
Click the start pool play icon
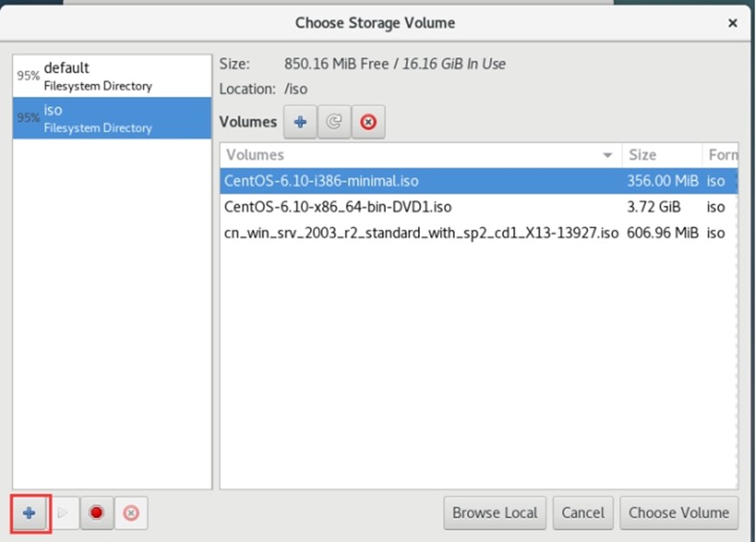[x=63, y=513]
